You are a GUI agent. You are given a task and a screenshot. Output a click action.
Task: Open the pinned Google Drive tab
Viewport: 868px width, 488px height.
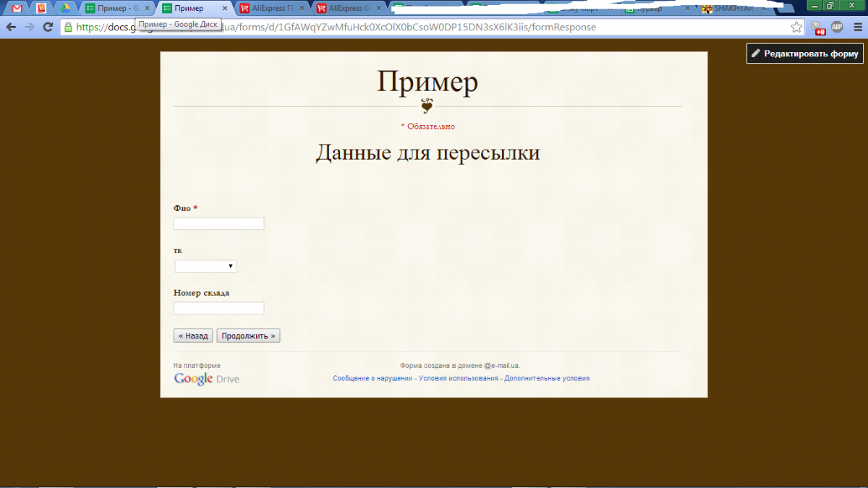[x=65, y=9]
